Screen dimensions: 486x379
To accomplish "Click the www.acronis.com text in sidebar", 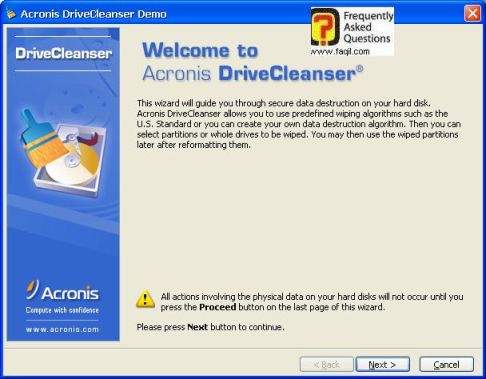I will [x=62, y=329].
